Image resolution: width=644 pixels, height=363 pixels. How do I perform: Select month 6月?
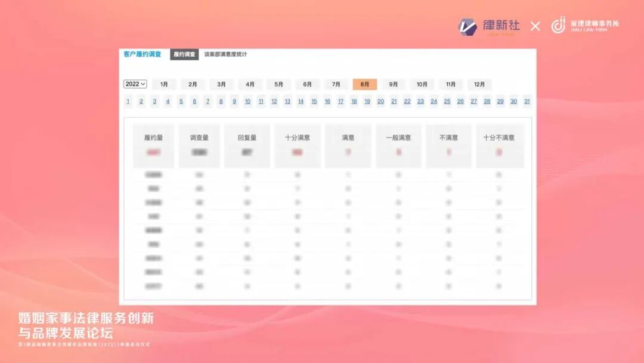pyautogui.click(x=307, y=84)
